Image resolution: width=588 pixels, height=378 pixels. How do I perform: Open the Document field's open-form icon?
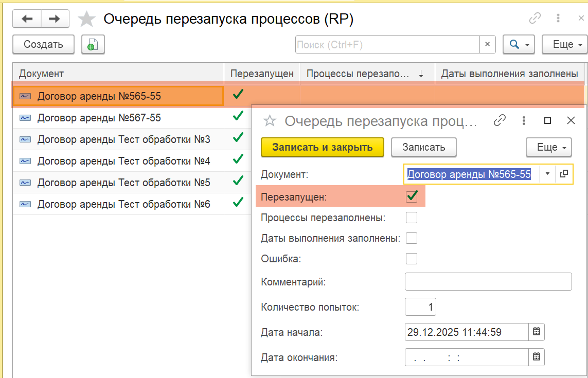564,174
